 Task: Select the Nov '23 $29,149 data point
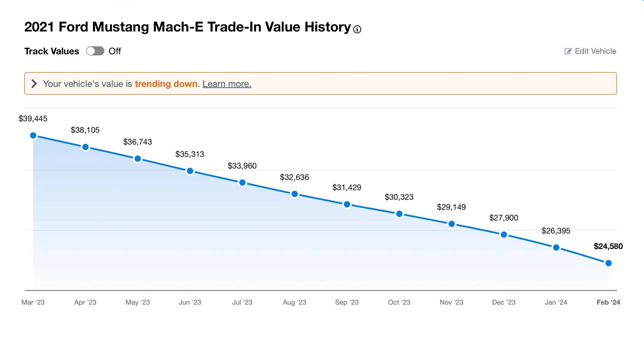pos(451,224)
